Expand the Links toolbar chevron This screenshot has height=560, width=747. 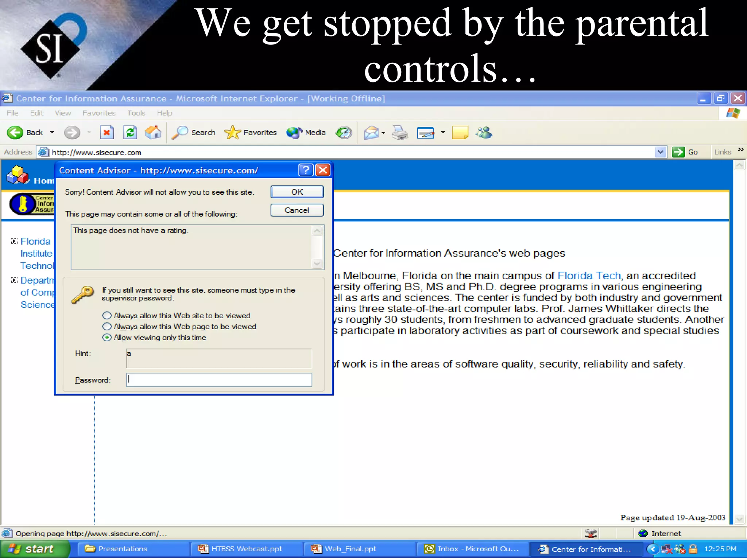click(x=741, y=149)
